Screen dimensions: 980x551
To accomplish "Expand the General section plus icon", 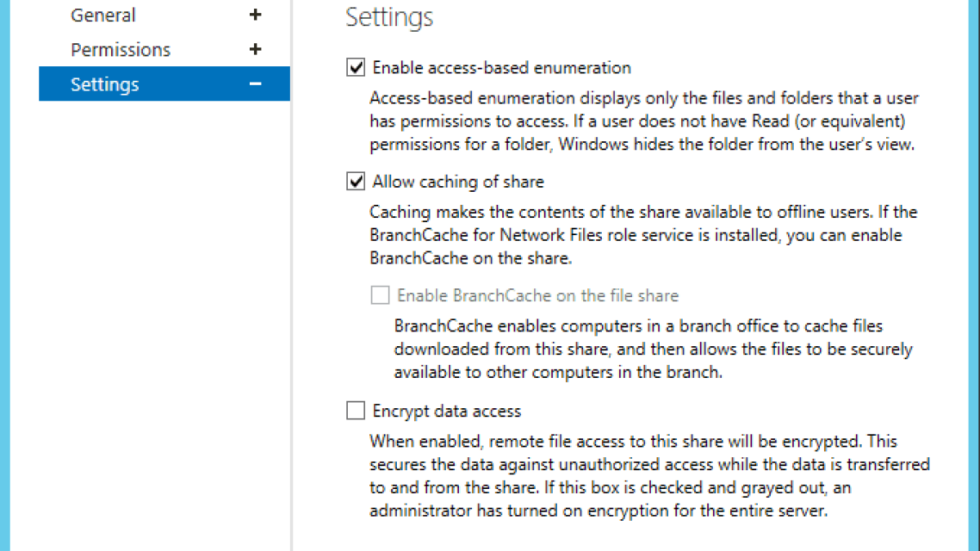I will click(x=256, y=15).
